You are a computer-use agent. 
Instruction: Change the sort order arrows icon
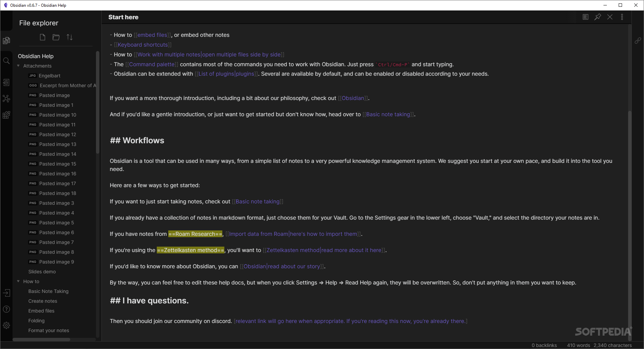tap(70, 37)
